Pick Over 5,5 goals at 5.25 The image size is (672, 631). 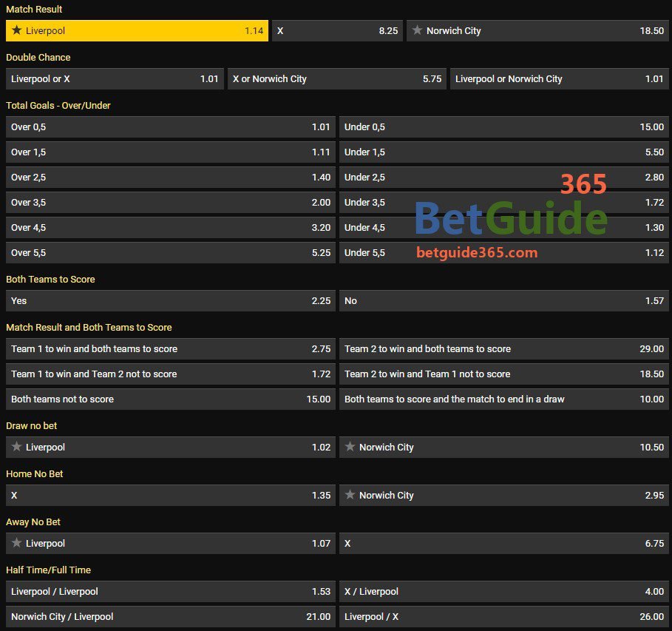coord(171,253)
